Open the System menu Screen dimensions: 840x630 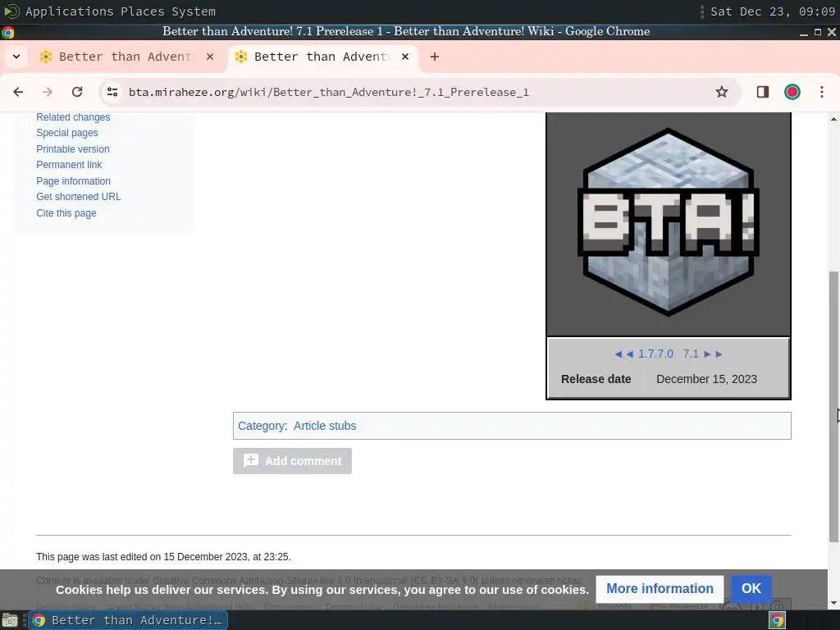(x=194, y=11)
